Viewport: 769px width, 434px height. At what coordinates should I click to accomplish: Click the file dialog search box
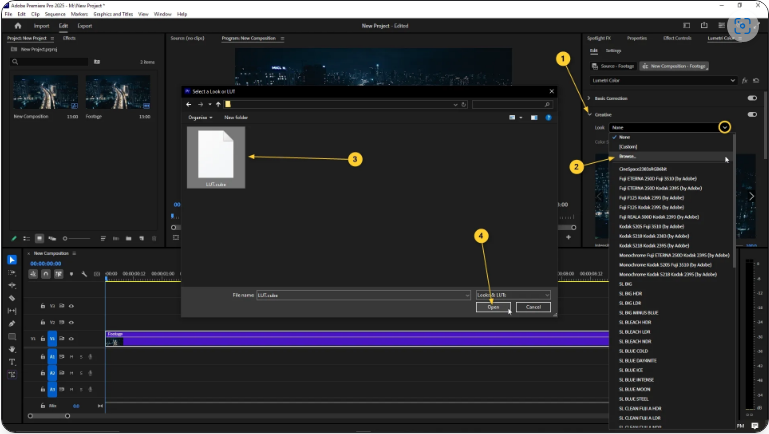pos(512,104)
